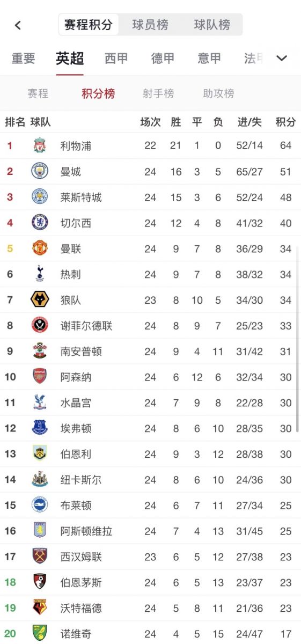This screenshot has width=301, height=644.
Task: Switch to 球队榜 segment
Action: click(x=212, y=25)
